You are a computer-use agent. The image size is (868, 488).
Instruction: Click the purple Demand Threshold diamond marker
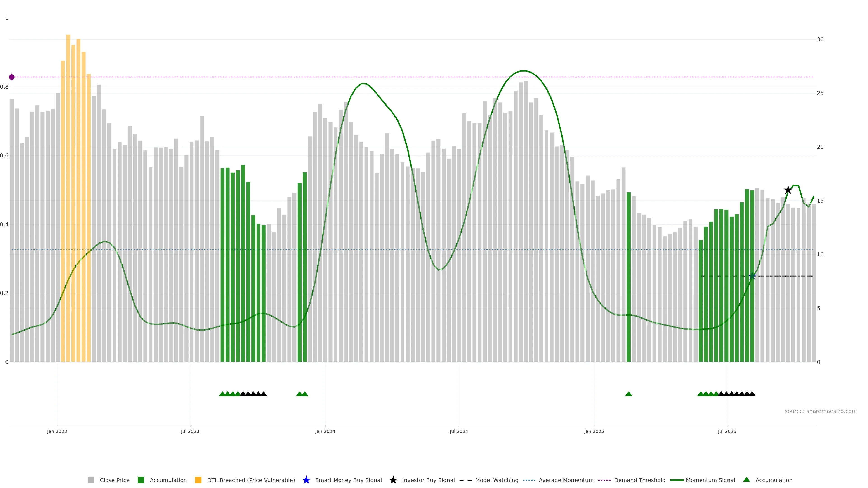[12, 77]
